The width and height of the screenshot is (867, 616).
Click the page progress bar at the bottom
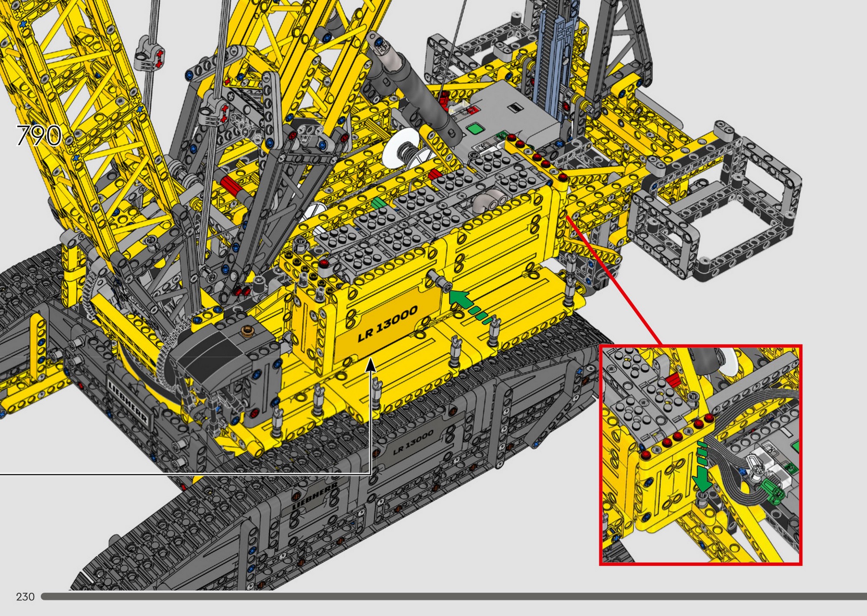(454, 597)
